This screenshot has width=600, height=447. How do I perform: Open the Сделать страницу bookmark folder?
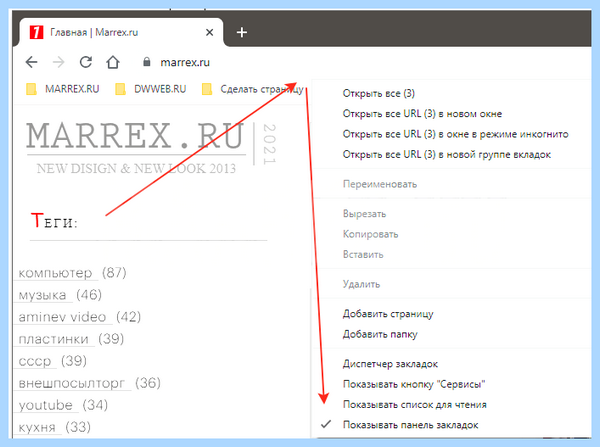(253, 89)
